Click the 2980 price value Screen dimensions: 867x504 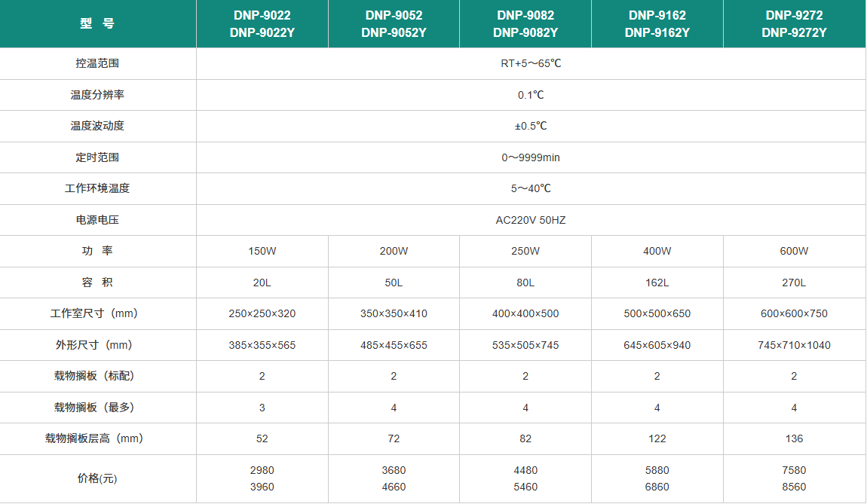point(262,470)
